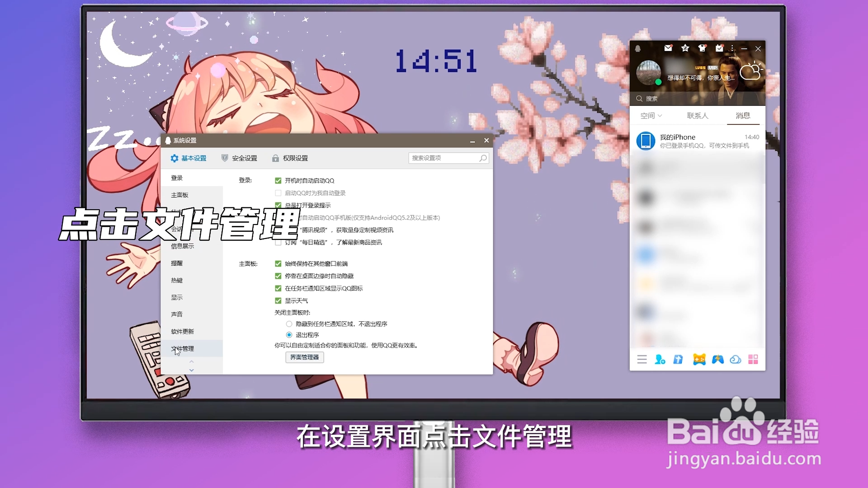Open 我的iPhone message conversation

(697, 141)
